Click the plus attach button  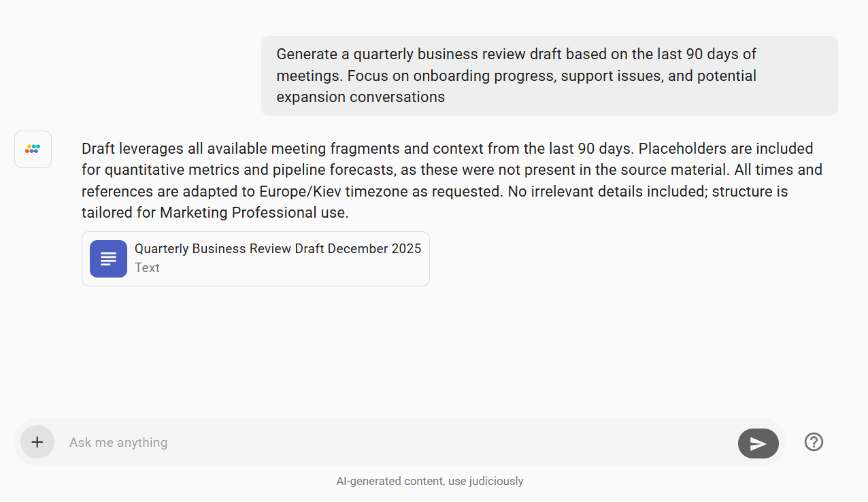pyautogui.click(x=37, y=442)
